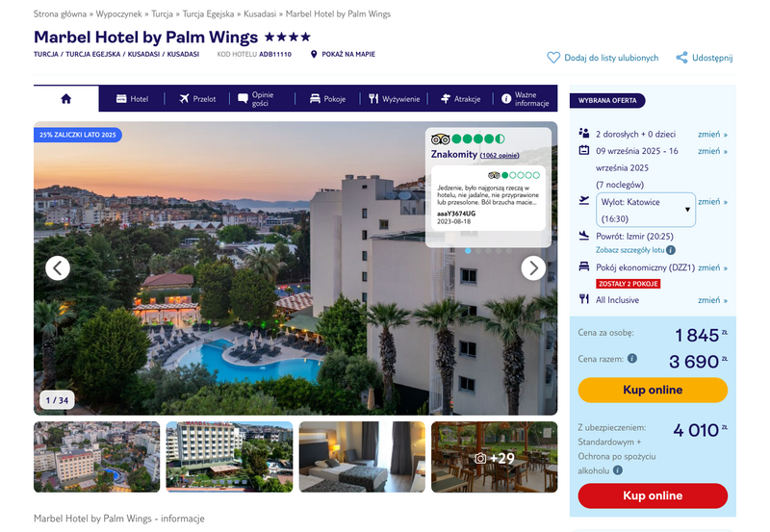Open the +29 photos thumbnail
The width and height of the screenshot is (770, 532).
coord(495,457)
